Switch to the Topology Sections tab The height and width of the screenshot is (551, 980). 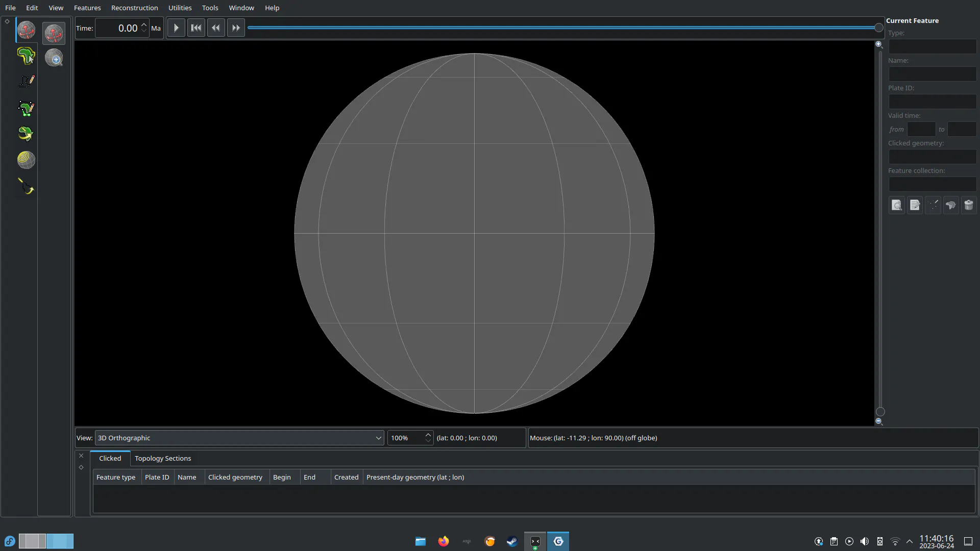[x=163, y=458]
